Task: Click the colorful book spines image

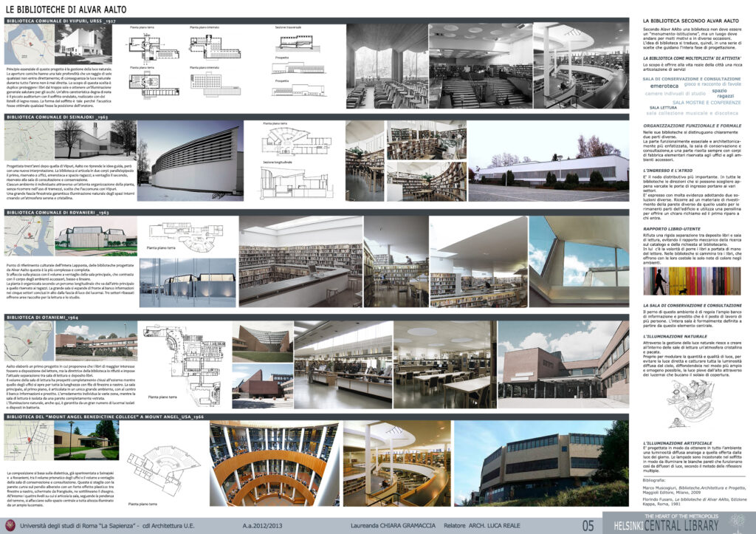Action: point(690,281)
